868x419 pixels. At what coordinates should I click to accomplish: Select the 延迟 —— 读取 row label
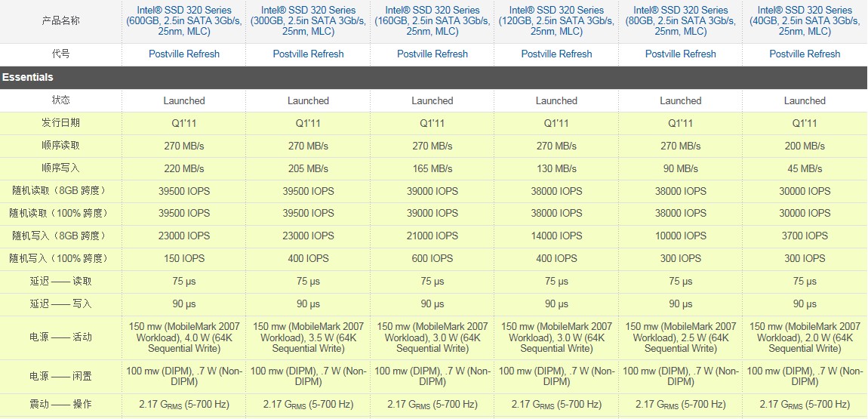(60, 281)
